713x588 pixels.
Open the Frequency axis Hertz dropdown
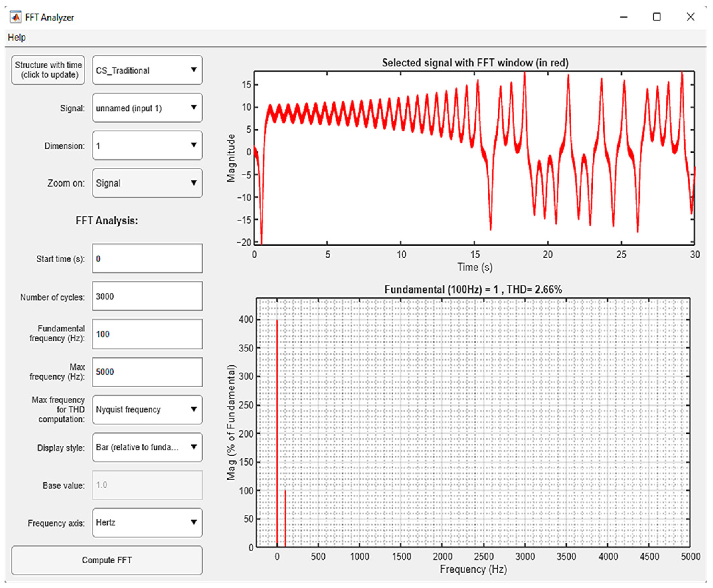(147, 522)
